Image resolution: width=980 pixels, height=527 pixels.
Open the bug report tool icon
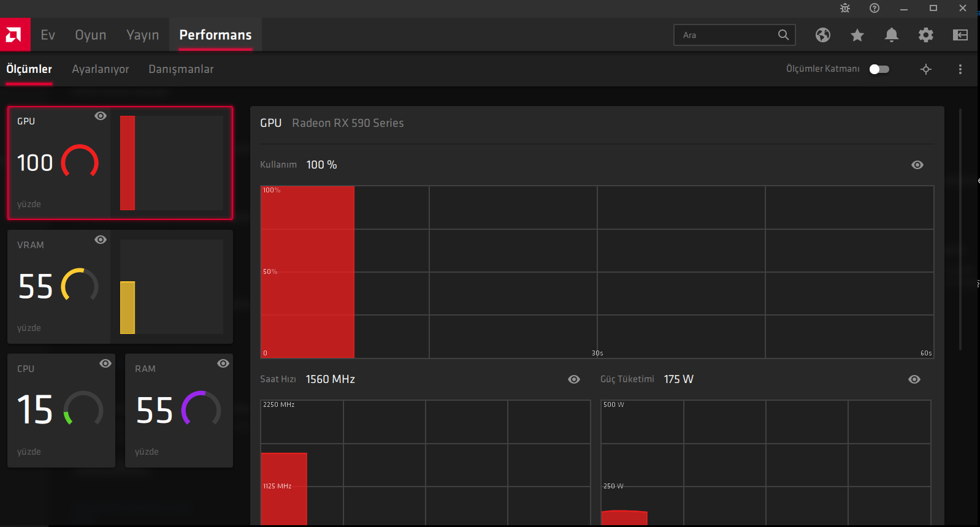(x=845, y=8)
